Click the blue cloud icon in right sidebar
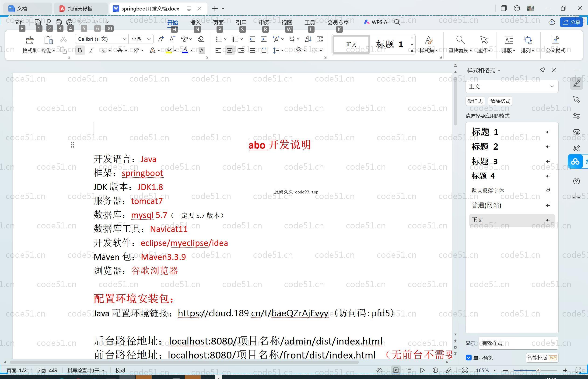The width and height of the screenshot is (588, 379). 575,162
